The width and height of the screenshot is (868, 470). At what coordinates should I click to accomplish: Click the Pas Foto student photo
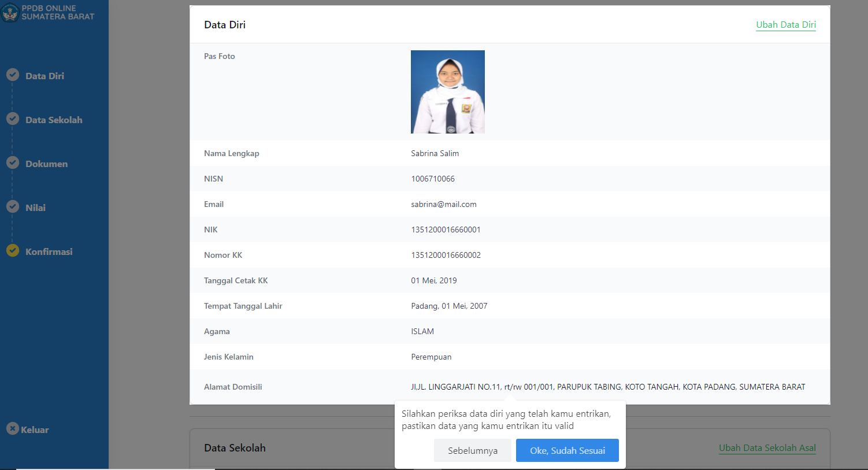pyautogui.click(x=447, y=92)
